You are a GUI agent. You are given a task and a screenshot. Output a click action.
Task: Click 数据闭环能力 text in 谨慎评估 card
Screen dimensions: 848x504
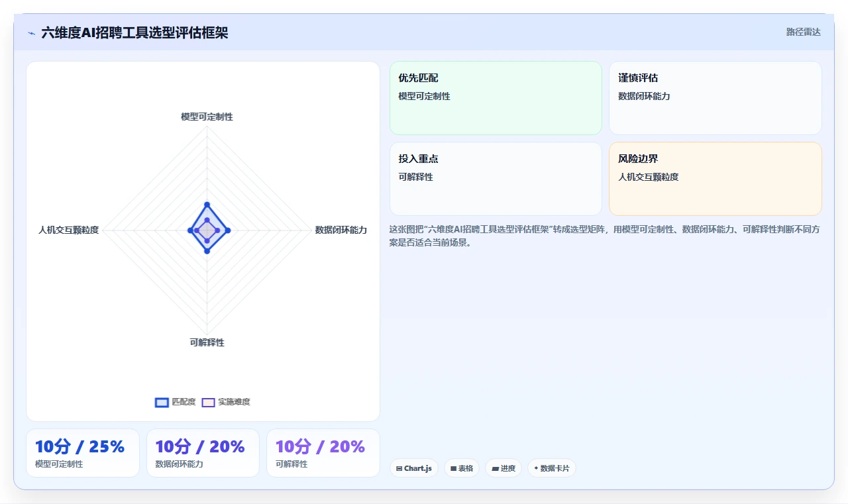(644, 96)
